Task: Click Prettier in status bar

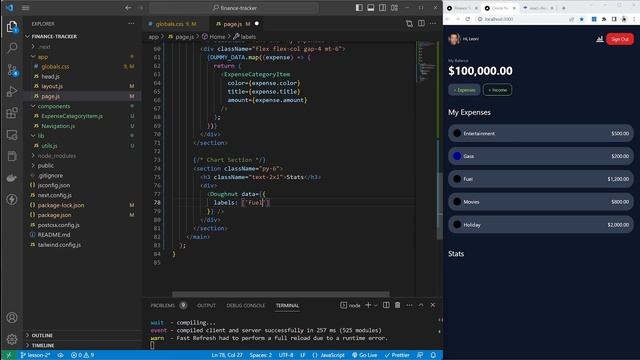Action: point(397,355)
